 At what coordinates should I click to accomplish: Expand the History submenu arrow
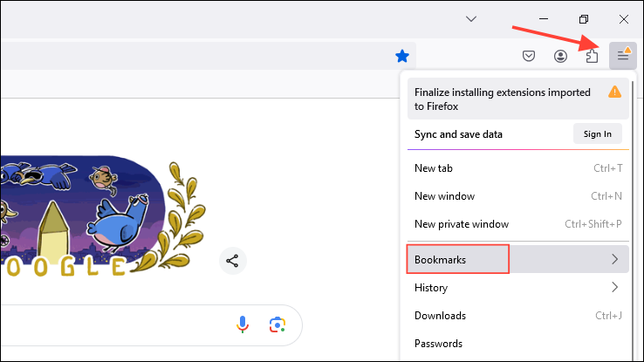point(614,287)
